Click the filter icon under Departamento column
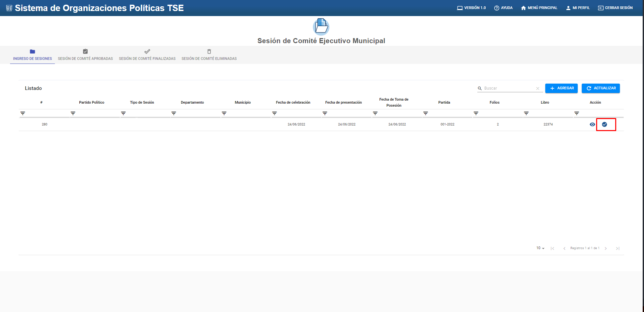The height and width of the screenshot is (312, 644). [x=174, y=114]
